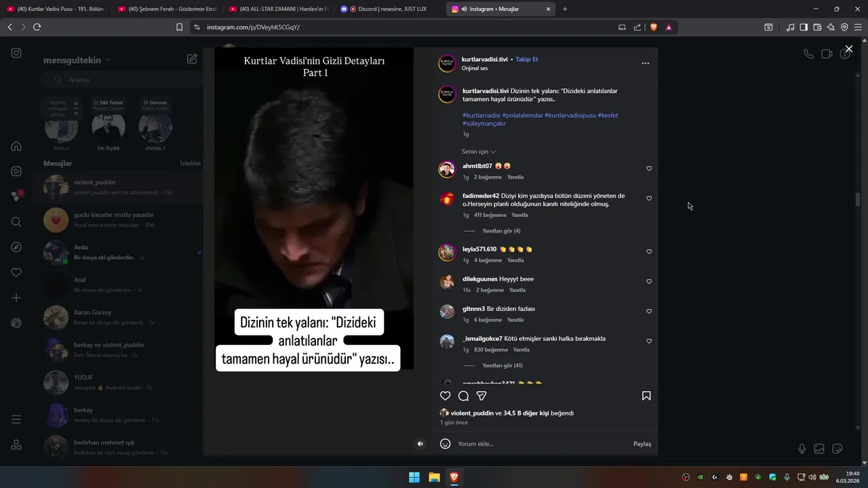Reply to fadimeder42 with 'Yanıtla'

tap(519, 215)
